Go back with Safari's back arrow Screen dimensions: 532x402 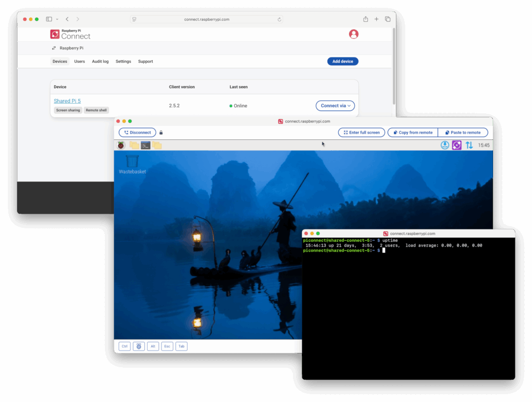coord(67,19)
